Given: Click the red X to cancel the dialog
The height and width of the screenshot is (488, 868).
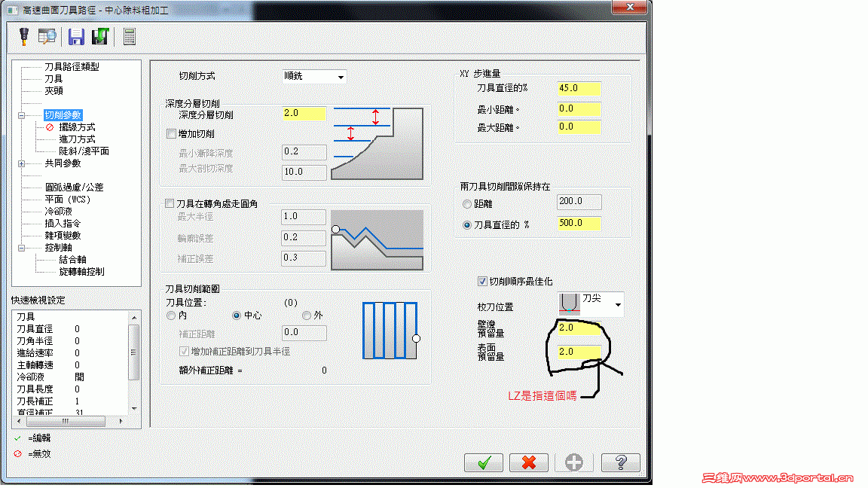Looking at the screenshot, I should pos(529,463).
